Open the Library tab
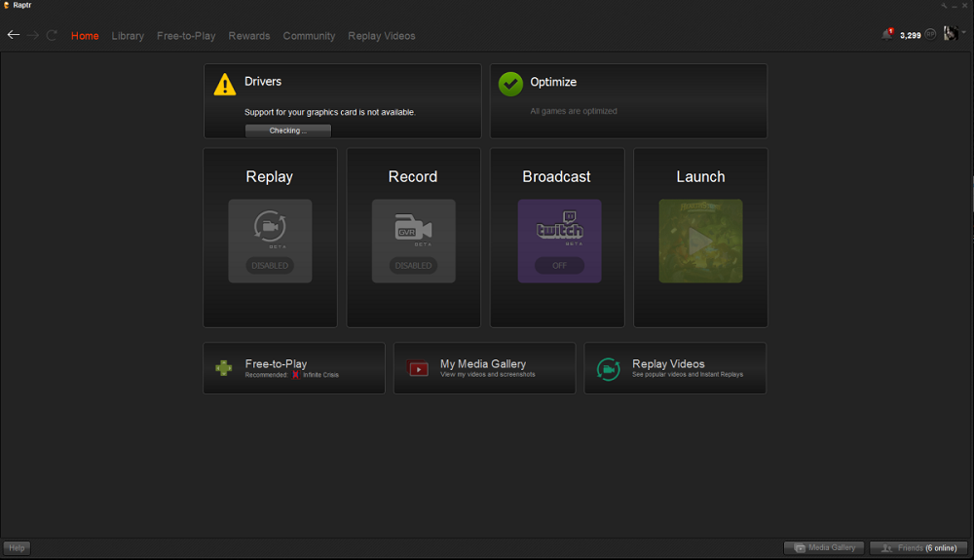This screenshot has width=974, height=560. 128,36
